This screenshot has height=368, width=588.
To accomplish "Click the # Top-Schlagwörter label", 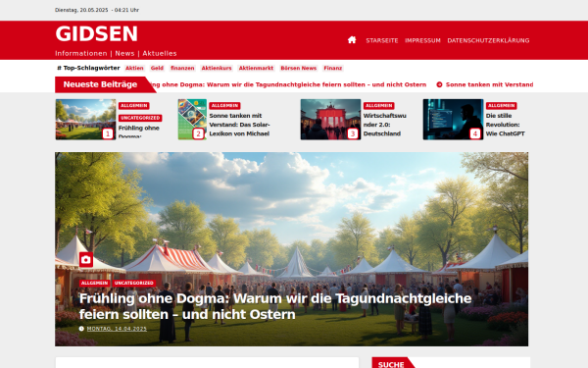I will point(88,68).
